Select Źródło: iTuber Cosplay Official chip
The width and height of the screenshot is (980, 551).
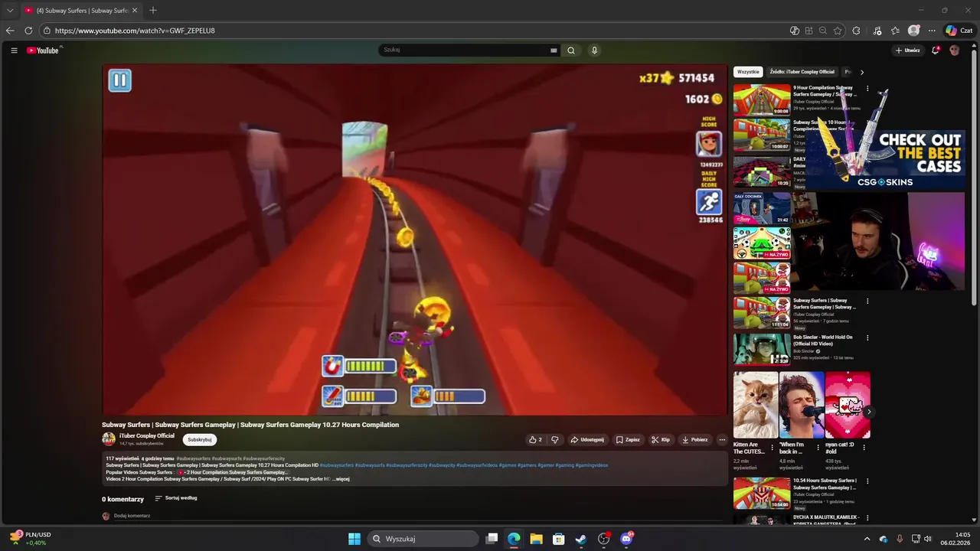click(x=802, y=72)
